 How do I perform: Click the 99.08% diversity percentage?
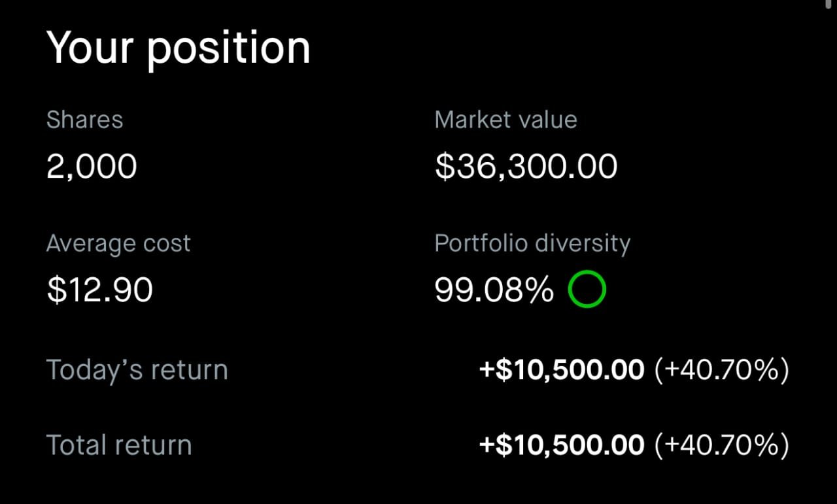(x=494, y=290)
